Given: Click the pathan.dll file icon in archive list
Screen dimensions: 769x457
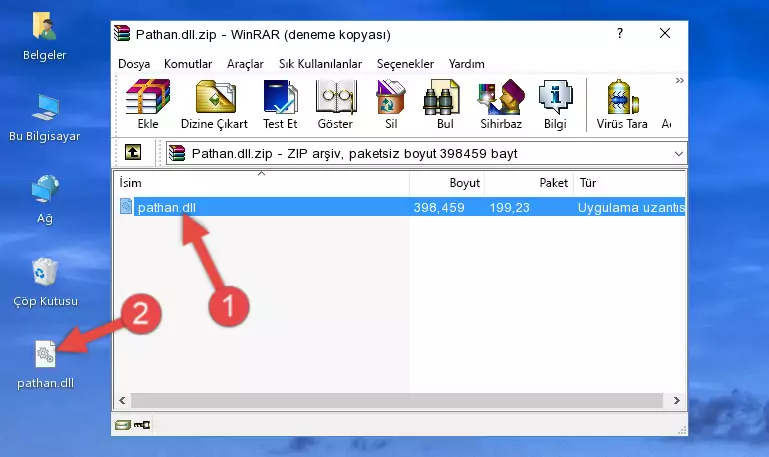Looking at the screenshot, I should pos(126,206).
